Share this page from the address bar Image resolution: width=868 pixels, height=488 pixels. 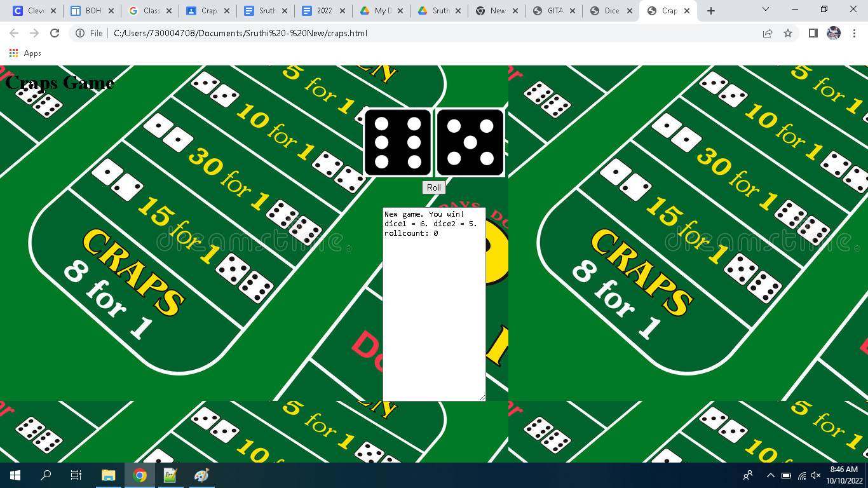click(x=768, y=33)
